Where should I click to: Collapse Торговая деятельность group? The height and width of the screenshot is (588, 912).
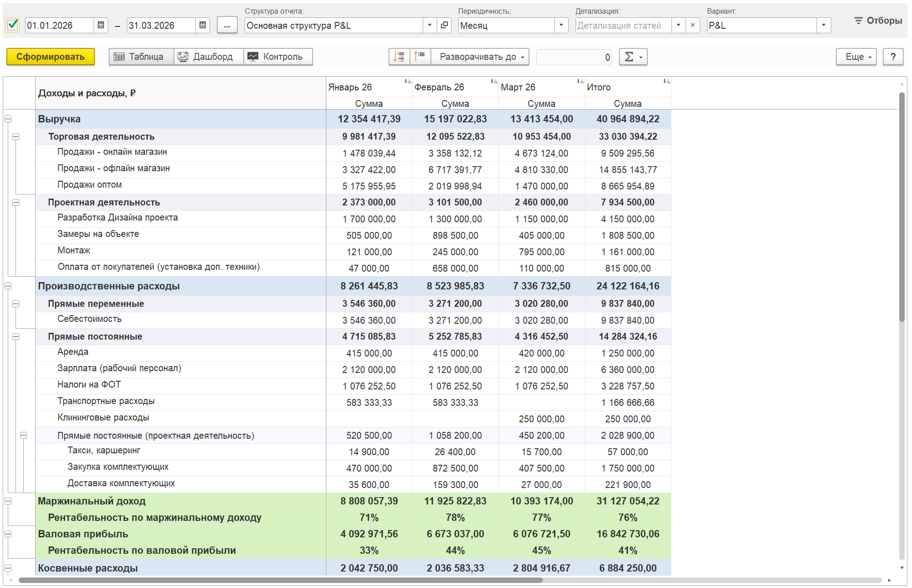coord(16,136)
